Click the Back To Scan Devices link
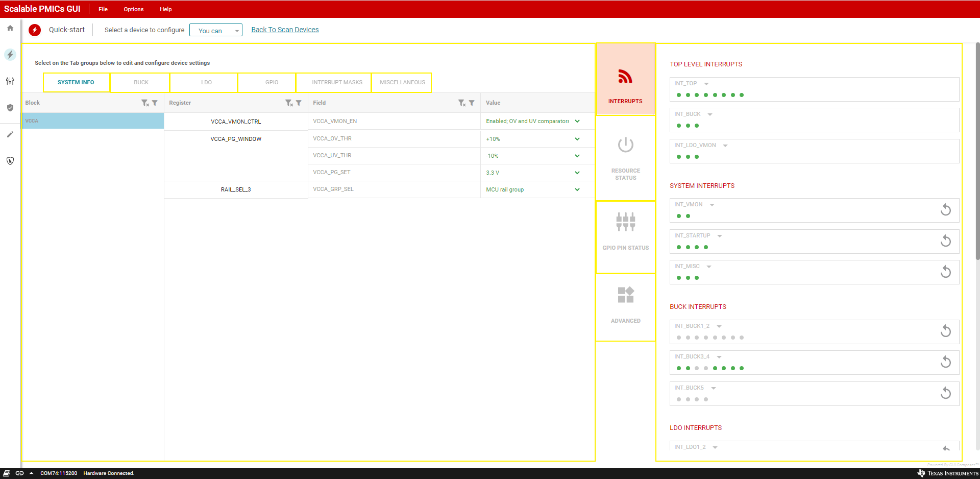The height and width of the screenshot is (479, 980). tap(285, 30)
